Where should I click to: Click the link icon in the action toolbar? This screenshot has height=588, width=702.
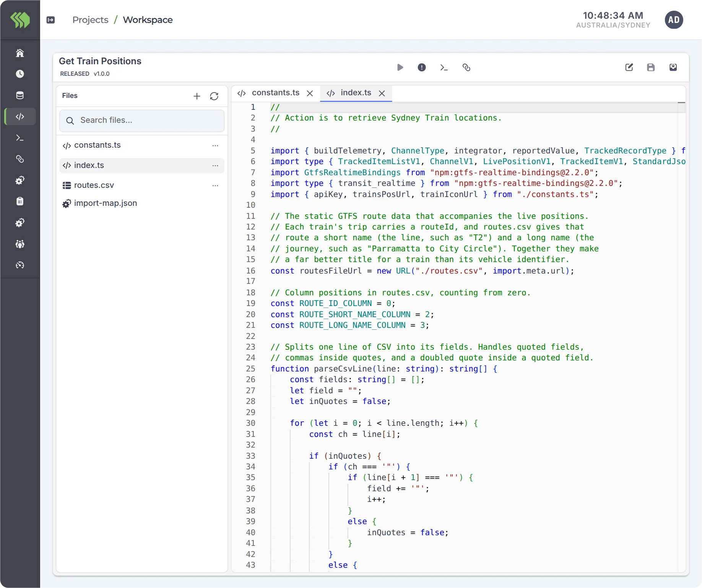click(x=466, y=68)
